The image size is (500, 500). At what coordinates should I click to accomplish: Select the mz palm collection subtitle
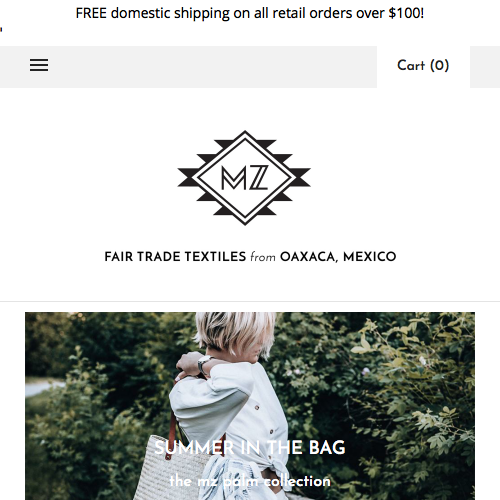tap(250, 481)
